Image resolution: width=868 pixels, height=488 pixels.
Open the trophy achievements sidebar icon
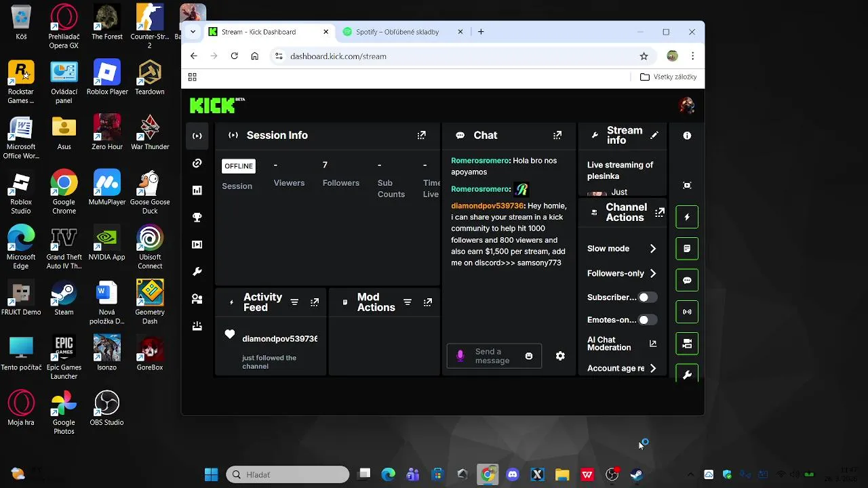click(x=197, y=218)
